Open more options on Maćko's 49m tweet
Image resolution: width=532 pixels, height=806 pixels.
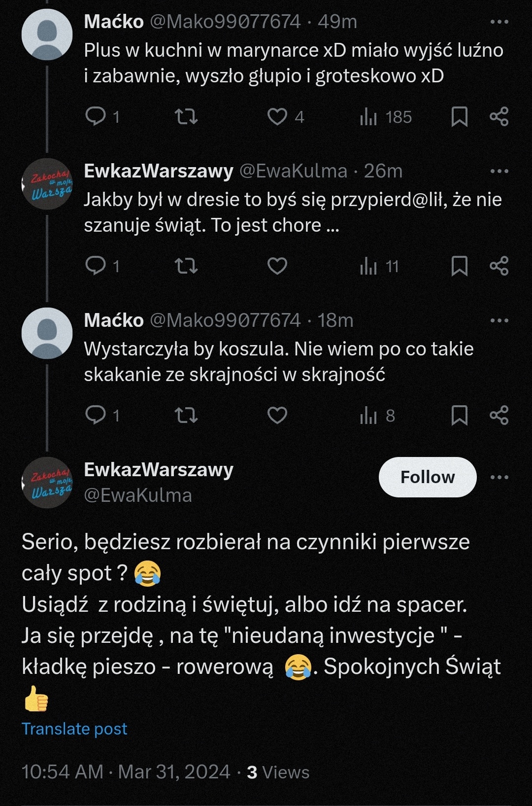[x=499, y=22]
